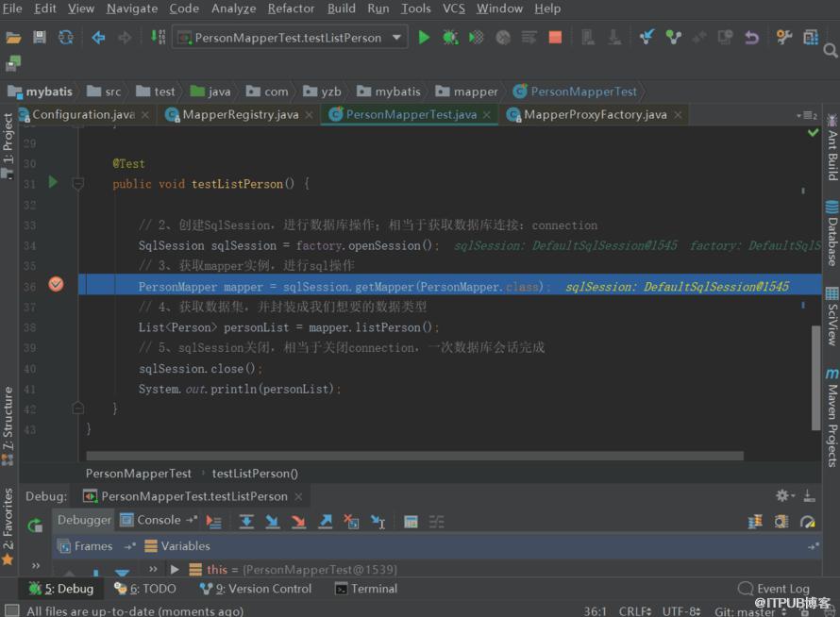Open Evaluate Expression calculator icon

click(x=411, y=522)
